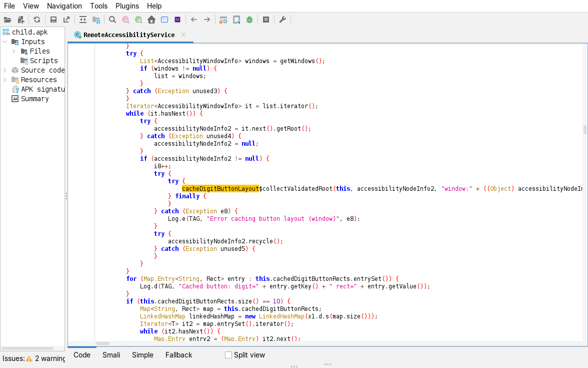The image size is (588, 368).
Task: Click the class icon on RemoteAccessibilityService tab
Action: [77, 35]
